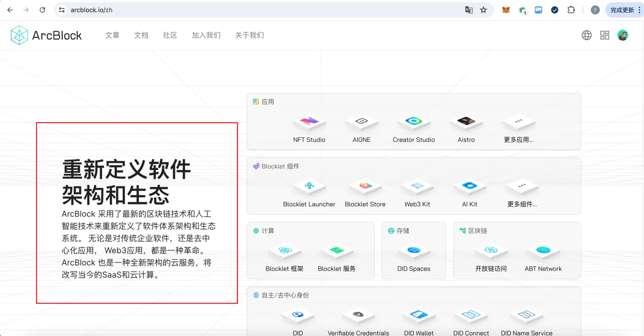Open the DID Connect icon
This screenshot has height=336, width=644.
pyautogui.click(x=471, y=315)
